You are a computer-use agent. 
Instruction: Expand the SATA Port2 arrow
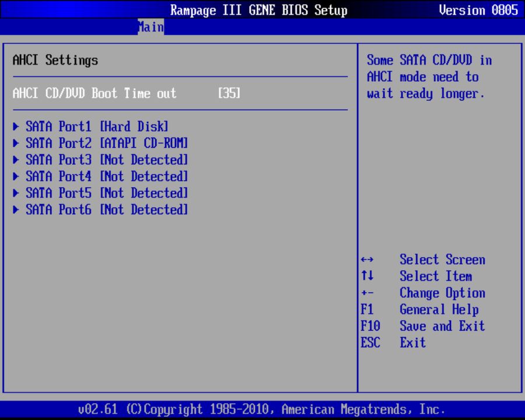point(16,143)
